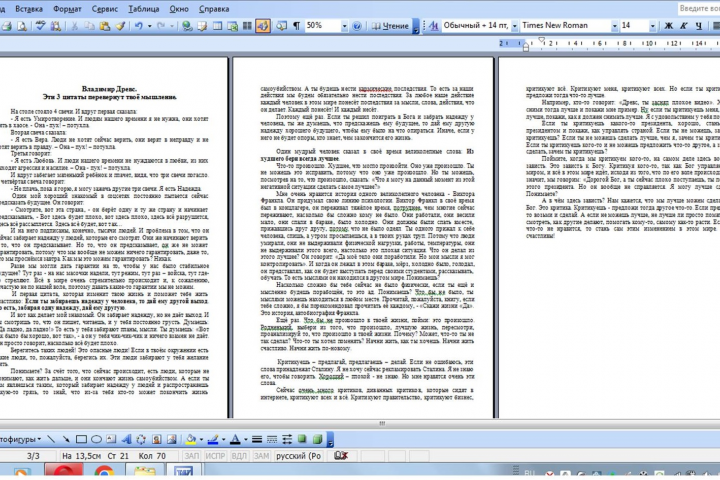Apply line color with the brush swatch

pyautogui.click(x=213, y=440)
